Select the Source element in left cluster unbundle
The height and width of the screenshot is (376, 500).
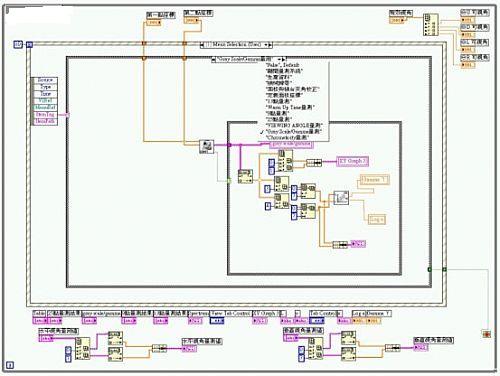[45, 80]
